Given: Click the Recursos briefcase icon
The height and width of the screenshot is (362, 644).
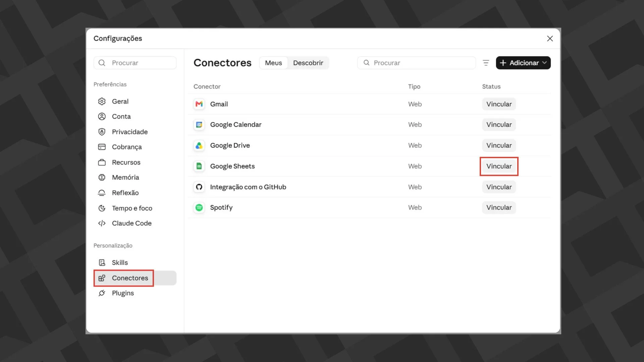Looking at the screenshot, I should [x=102, y=162].
